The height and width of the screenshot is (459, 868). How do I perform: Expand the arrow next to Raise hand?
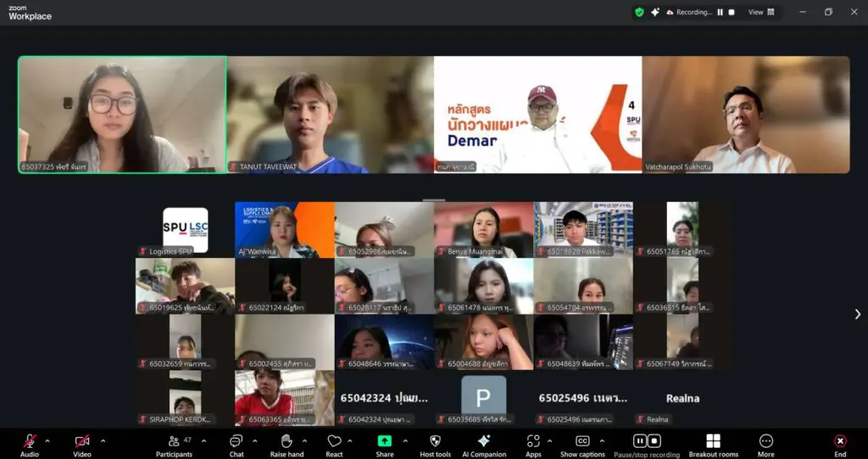pos(304,441)
